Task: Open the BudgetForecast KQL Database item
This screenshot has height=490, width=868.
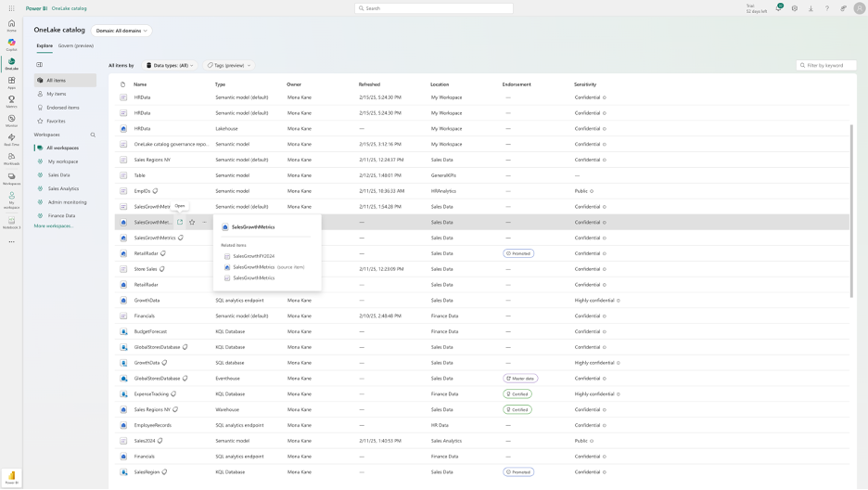Action: point(150,331)
